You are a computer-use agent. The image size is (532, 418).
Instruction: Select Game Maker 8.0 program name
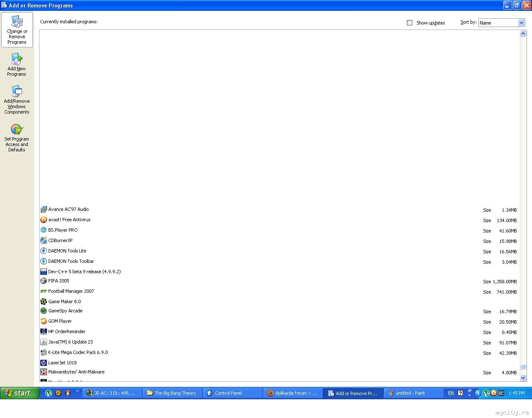pos(64,302)
